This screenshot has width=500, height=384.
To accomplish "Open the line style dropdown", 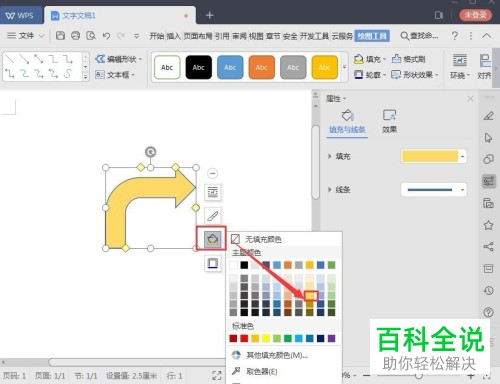I will click(462, 190).
